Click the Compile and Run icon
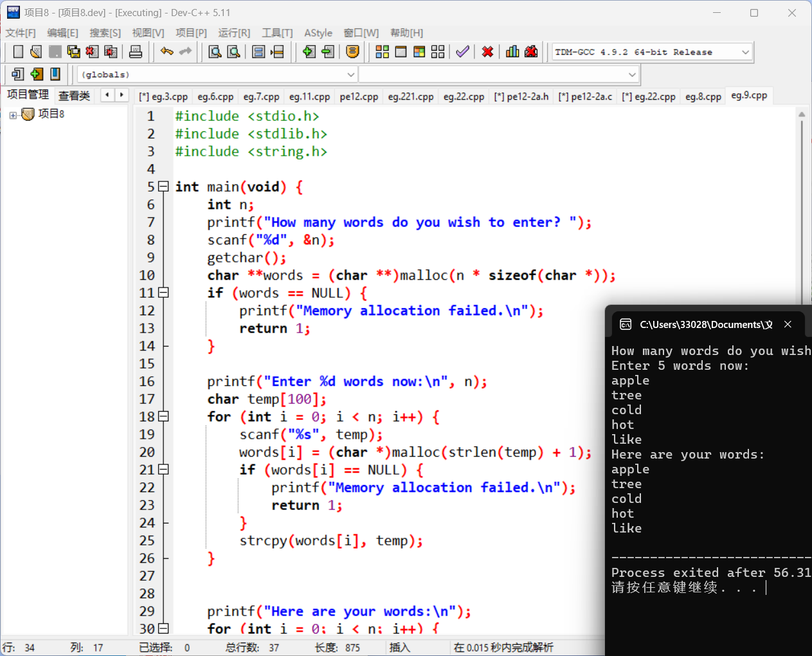Screen dimensions: 812x656 tap(419, 51)
